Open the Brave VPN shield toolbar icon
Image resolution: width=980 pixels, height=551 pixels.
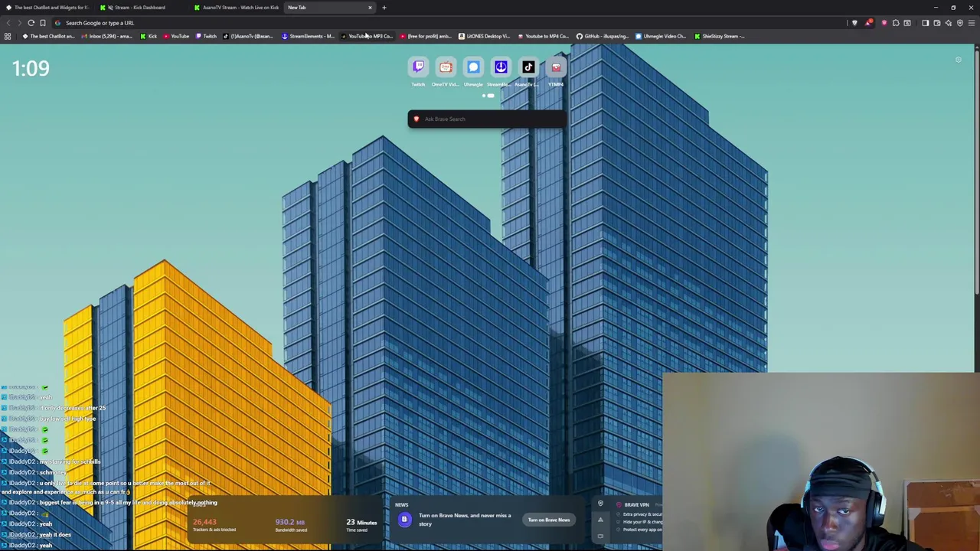959,23
